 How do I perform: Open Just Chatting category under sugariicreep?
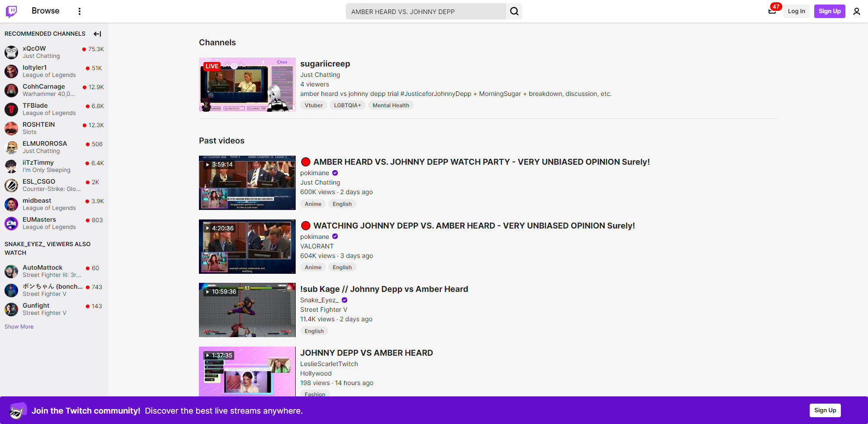pyautogui.click(x=320, y=75)
